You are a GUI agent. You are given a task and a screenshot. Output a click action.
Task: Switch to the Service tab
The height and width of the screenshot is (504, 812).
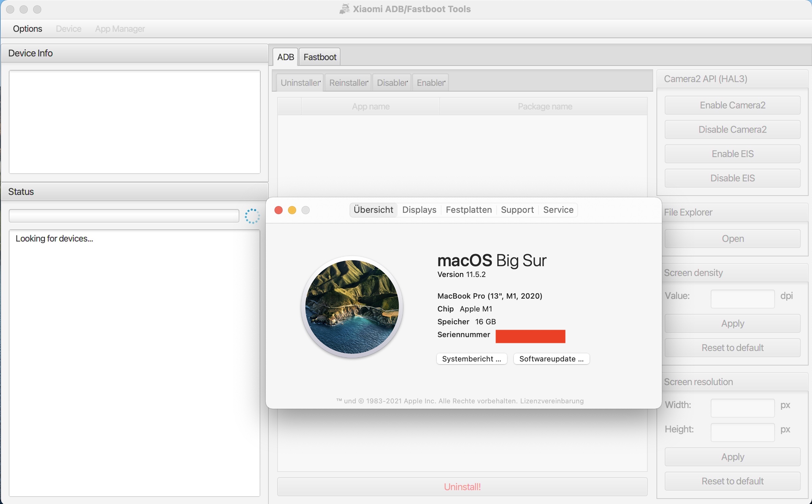point(558,210)
